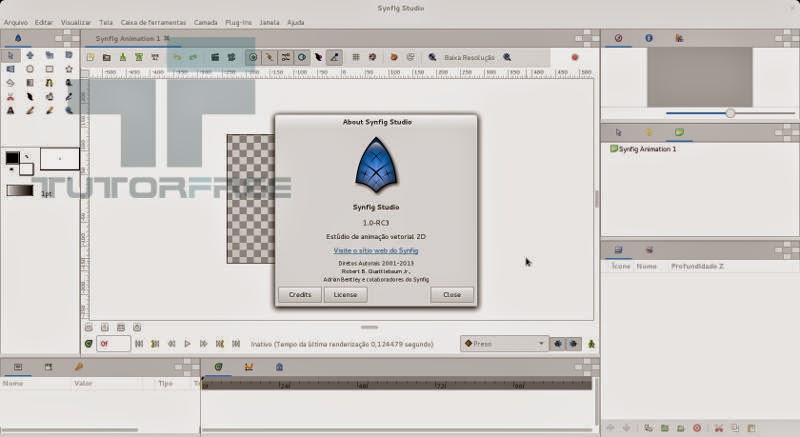
Task: Select the Cutout scissors tool
Action: (x=11, y=96)
